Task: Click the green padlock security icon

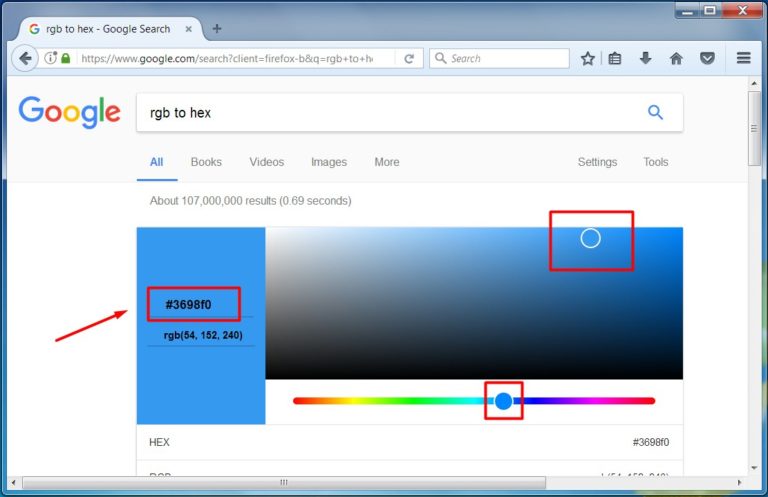Action: coord(66,58)
